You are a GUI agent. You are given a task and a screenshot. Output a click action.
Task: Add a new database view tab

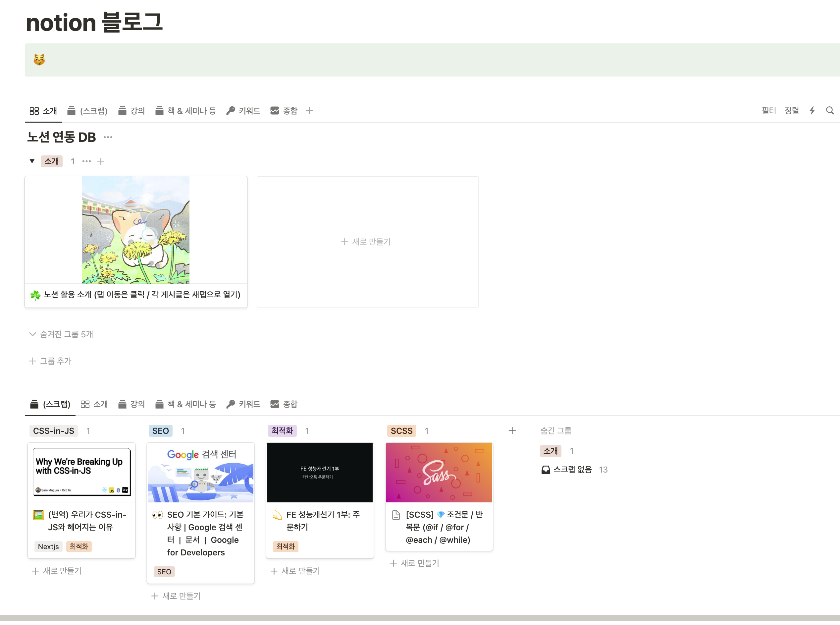[309, 110]
